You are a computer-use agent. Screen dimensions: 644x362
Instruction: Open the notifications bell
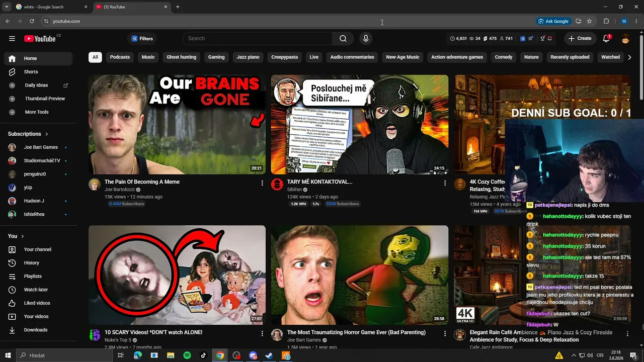(x=606, y=39)
